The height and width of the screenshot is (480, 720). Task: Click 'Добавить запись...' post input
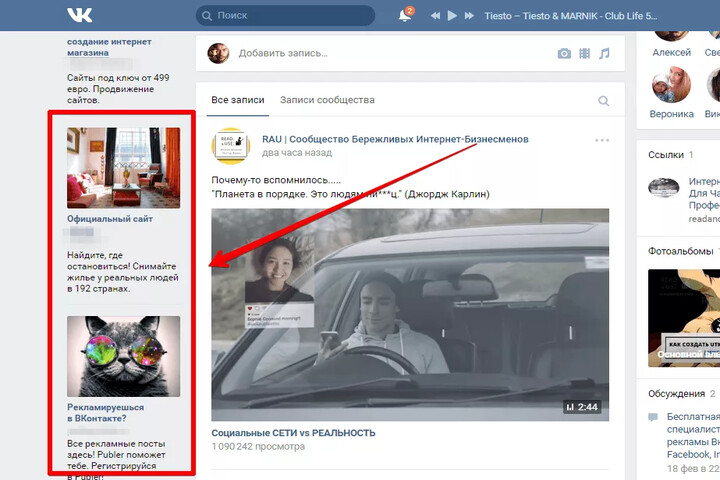click(380, 53)
